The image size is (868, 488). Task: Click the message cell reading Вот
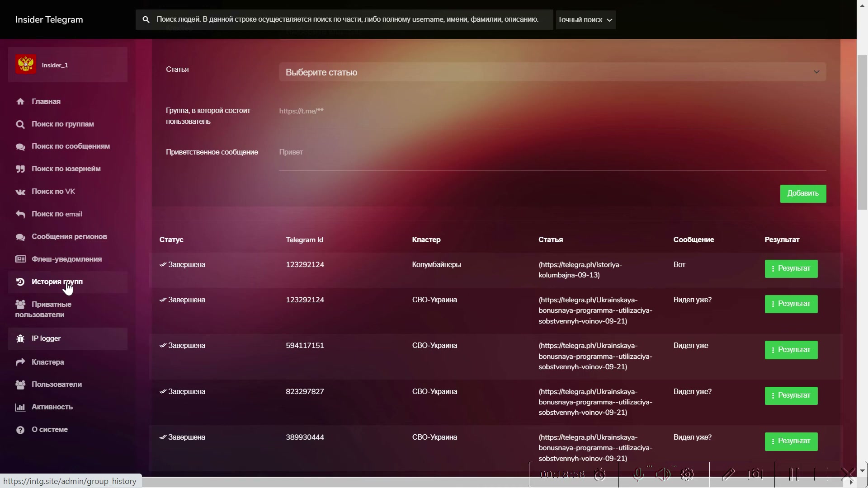[679, 265]
